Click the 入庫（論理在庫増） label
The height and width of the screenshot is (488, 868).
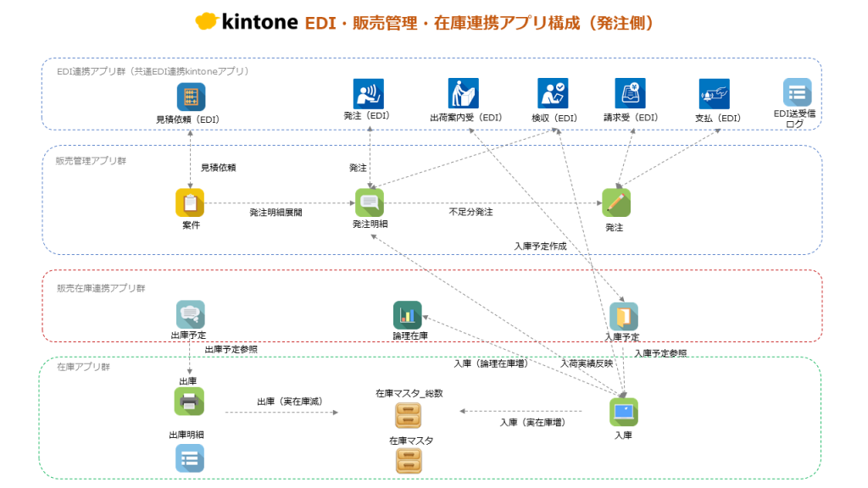point(491,363)
